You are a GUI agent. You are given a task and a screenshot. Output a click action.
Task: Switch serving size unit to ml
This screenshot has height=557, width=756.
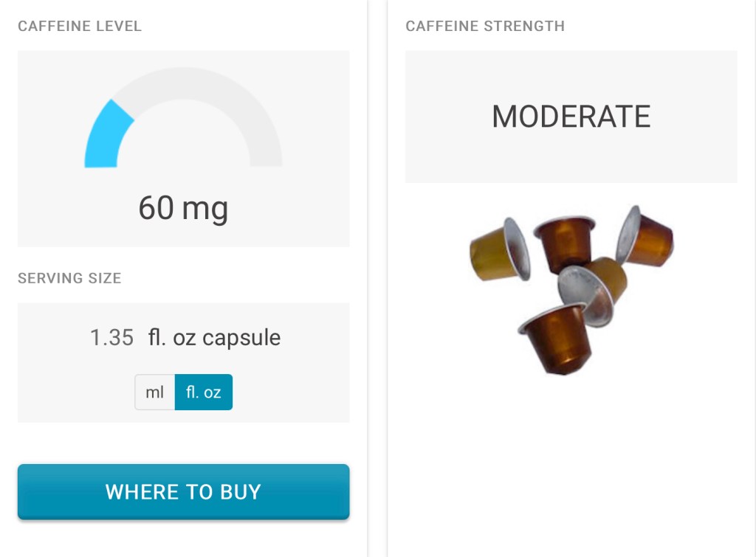click(x=155, y=392)
